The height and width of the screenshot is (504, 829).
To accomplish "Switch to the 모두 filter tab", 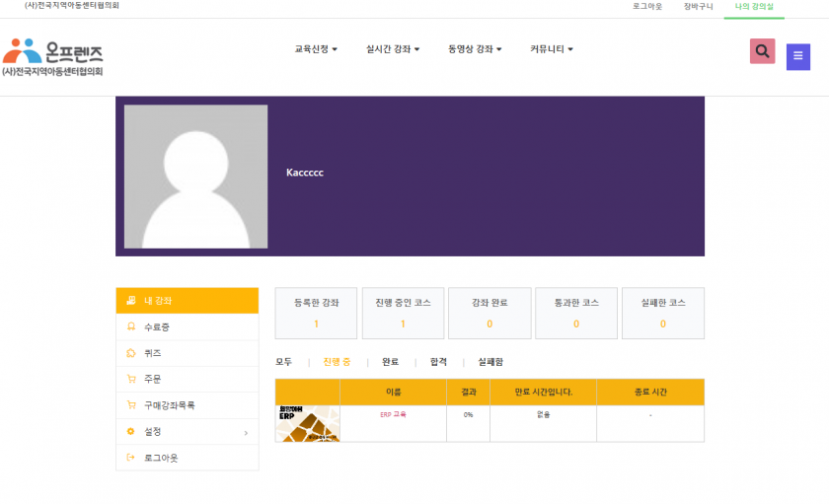I will click(284, 362).
